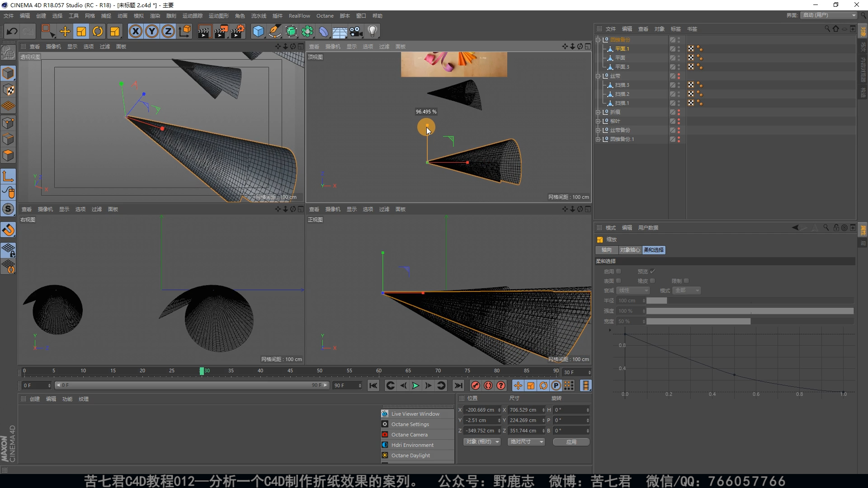The width and height of the screenshot is (868, 488).
Task: Switch to the 对象轴心 tab
Action: (630, 250)
